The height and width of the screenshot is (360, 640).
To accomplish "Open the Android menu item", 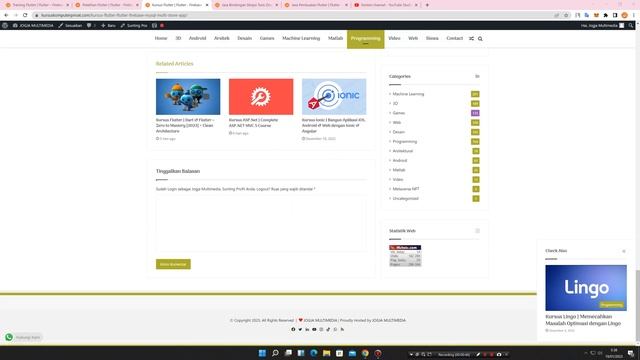I will tap(197, 38).
